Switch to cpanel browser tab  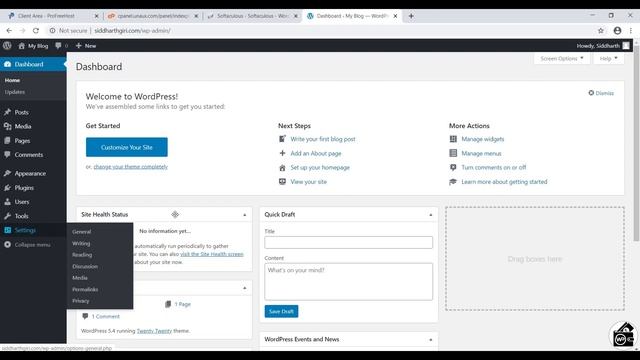(152, 16)
